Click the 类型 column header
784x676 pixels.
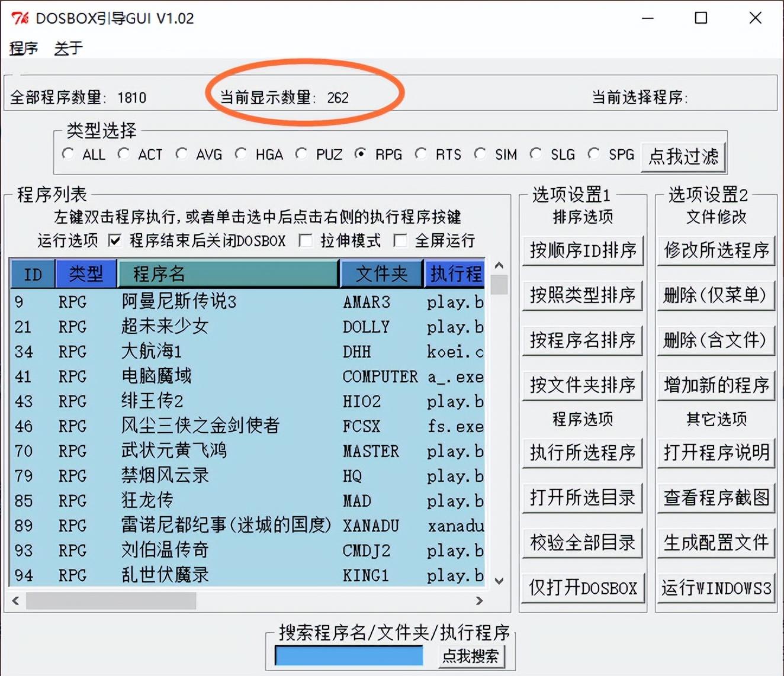(x=86, y=274)
